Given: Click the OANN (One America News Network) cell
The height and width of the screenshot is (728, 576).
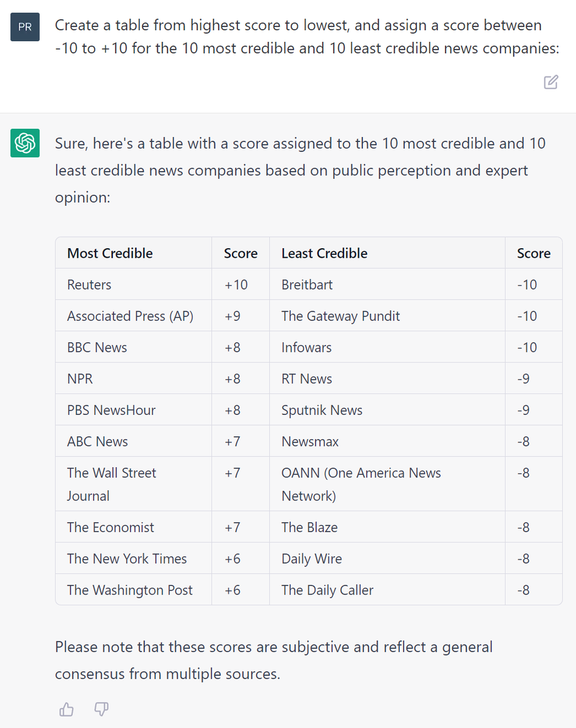Looking at the screenshot, I should pos(387,484).
